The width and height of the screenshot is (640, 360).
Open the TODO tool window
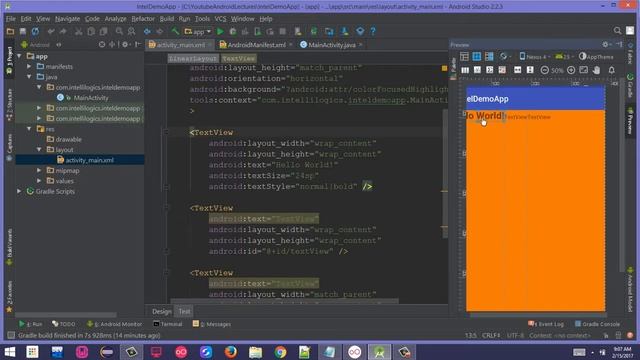tap(64, 324)
